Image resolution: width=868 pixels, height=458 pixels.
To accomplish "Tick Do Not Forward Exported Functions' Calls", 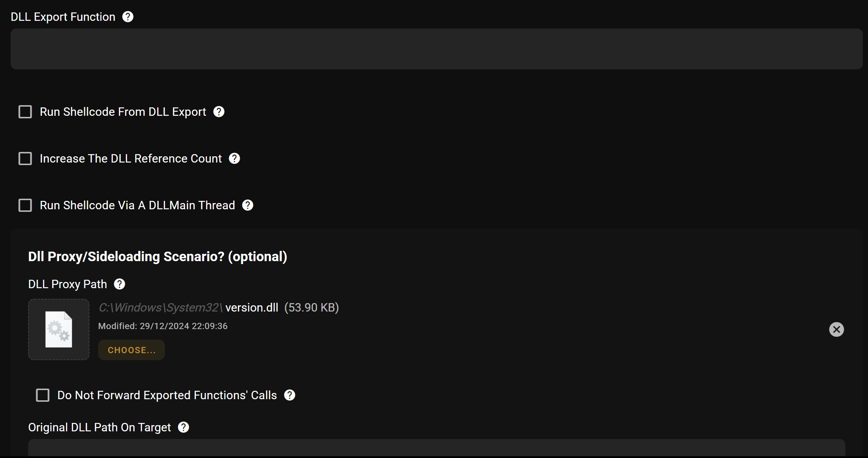I will pyautogui.click(x=43, y=395).
